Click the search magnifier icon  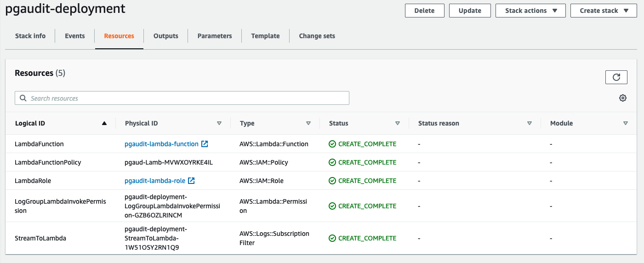(x=23, y=98)
